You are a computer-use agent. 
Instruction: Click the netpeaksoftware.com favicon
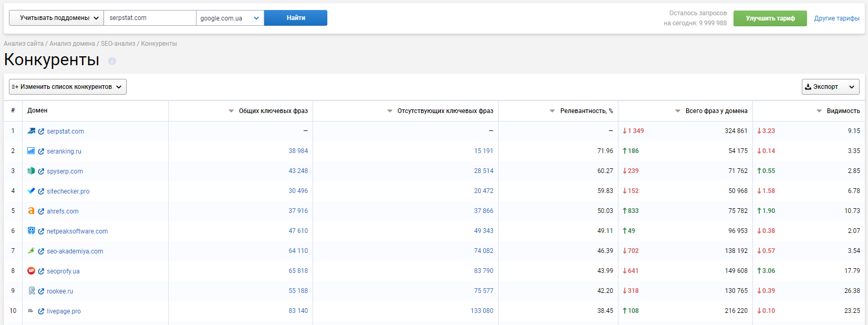pyautogui.click(x=31, y=231)
